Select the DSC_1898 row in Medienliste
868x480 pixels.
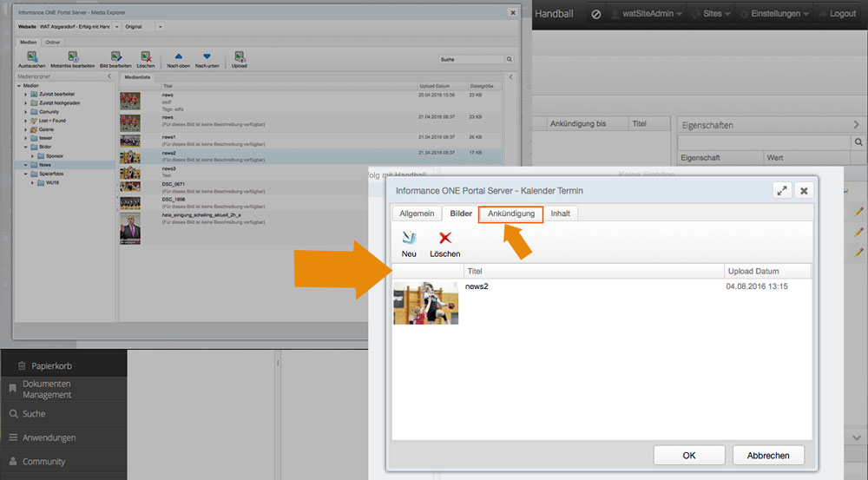(x=311, y=202)
